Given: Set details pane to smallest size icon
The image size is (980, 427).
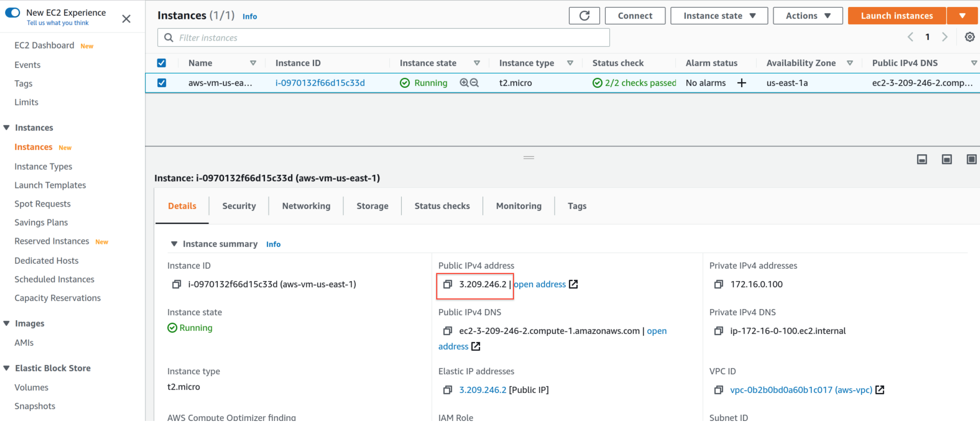Looking at the screenshot, I should coord(922,159).
